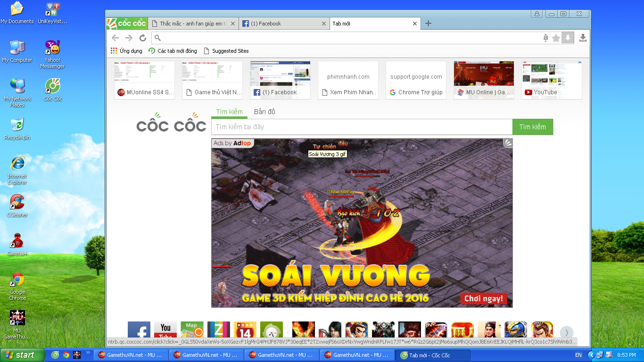Open the user profile button in title bar
The height and width of the screenshot is (362, 644).
coord(537,14)
